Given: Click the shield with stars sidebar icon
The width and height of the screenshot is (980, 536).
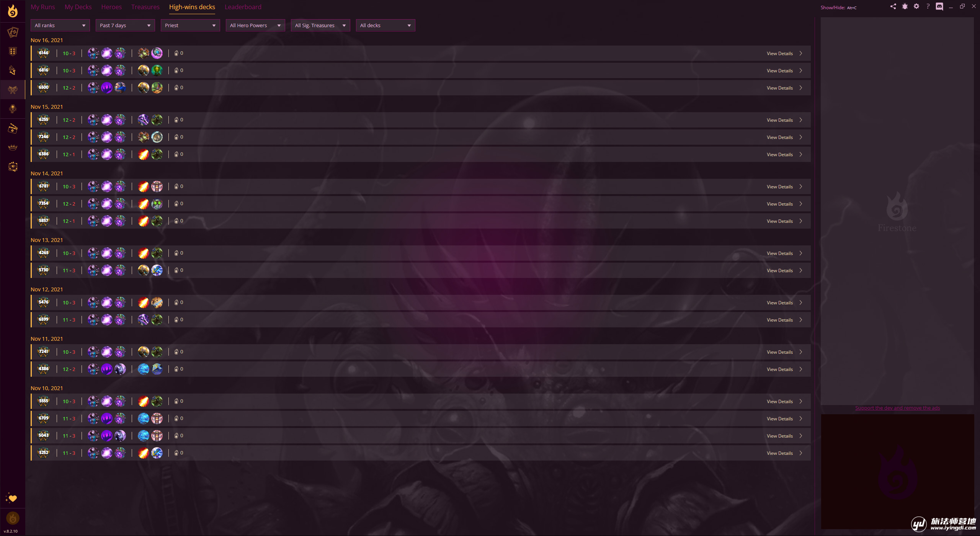Looking at the screenshot, I should pyautogui.click(x=13, y=51).
